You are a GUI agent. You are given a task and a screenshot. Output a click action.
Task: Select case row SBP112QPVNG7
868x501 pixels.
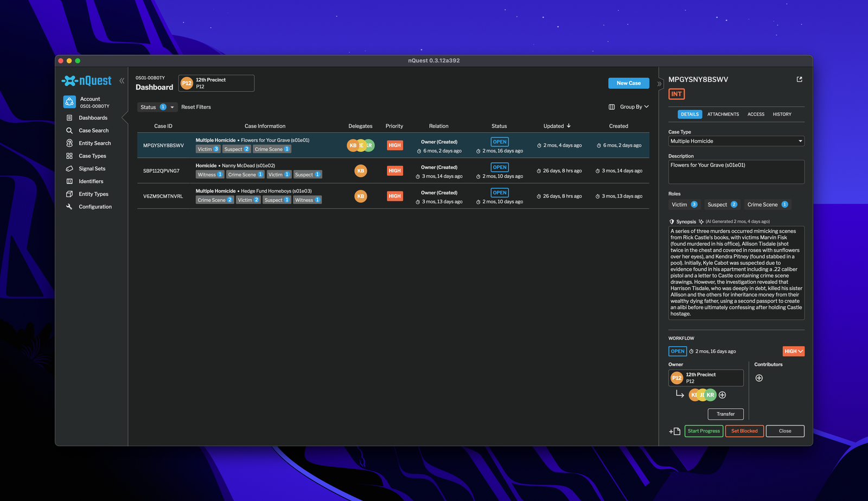coord(393,171)
